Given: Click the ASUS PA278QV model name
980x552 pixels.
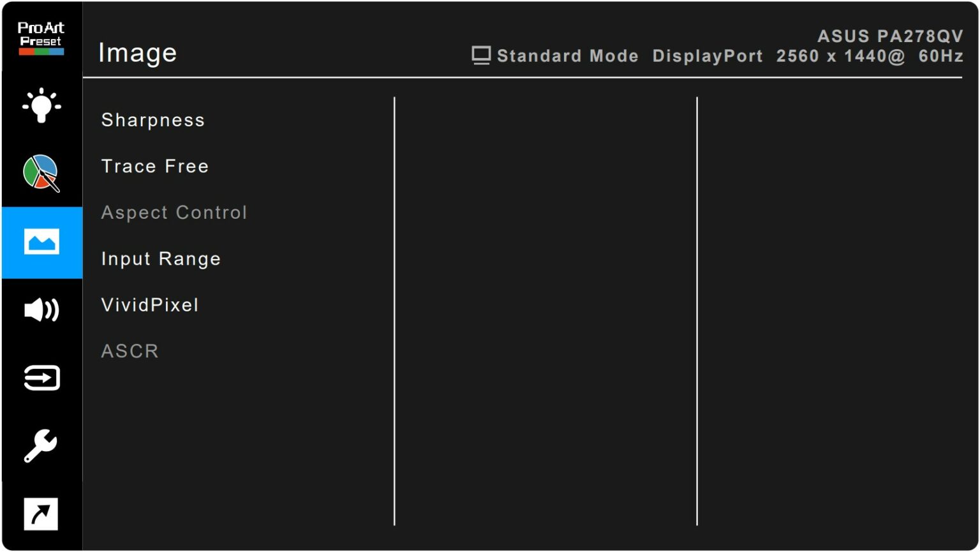Looking at the screenshot, I should pos(890,36).
